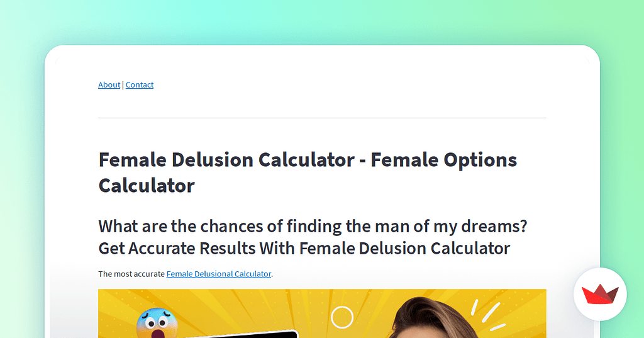Click 'The most accurate' paragraph text

(131, 274)
